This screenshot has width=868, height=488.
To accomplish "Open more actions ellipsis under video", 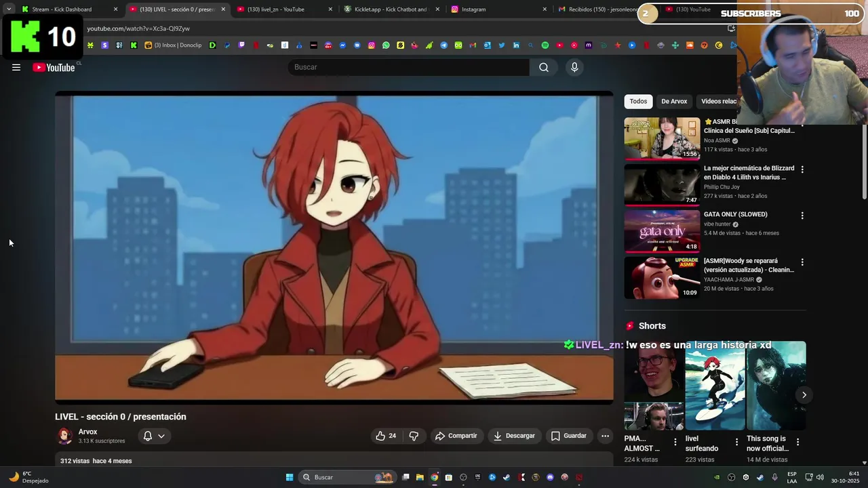I will pos(606,436).
